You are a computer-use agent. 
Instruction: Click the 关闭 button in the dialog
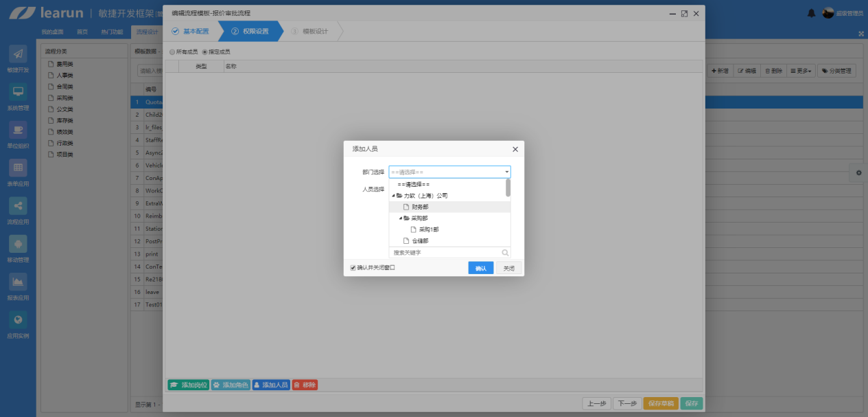pyautogui.click(x=508, y=268)
